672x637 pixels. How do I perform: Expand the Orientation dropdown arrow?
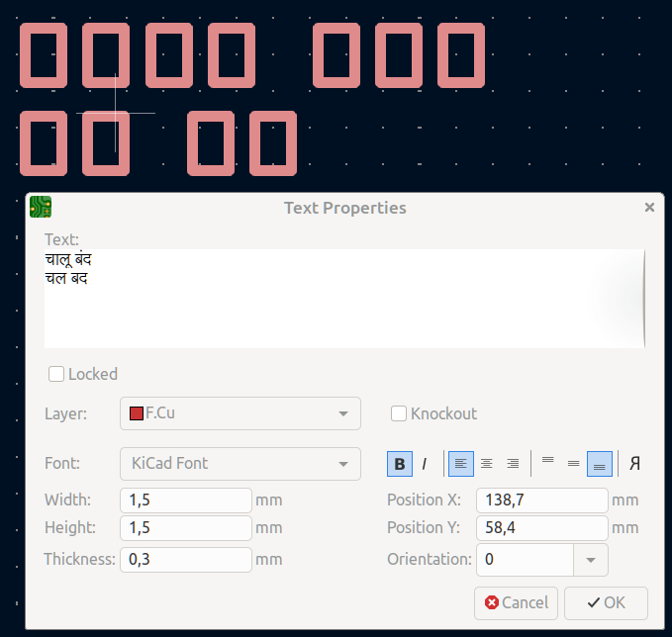[591, 560]
